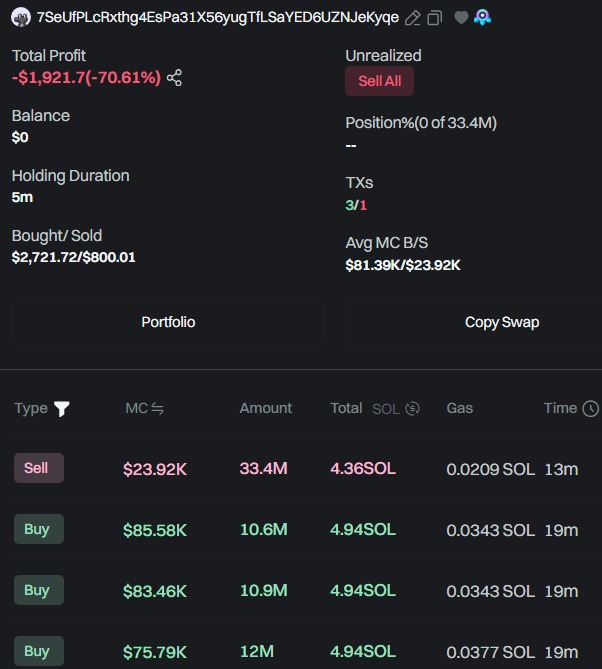Click the Amount column header
602x669 pixels.
(x=266, y=408)
